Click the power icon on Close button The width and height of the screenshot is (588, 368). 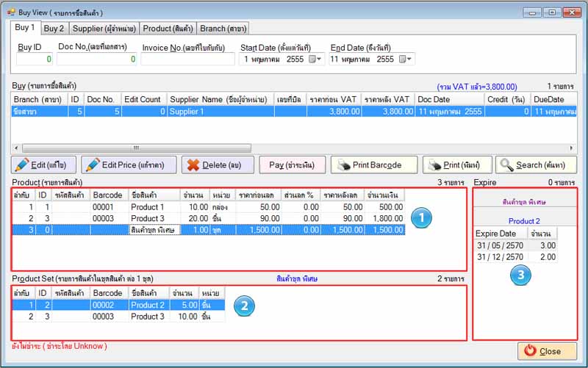tap(530, 351)
